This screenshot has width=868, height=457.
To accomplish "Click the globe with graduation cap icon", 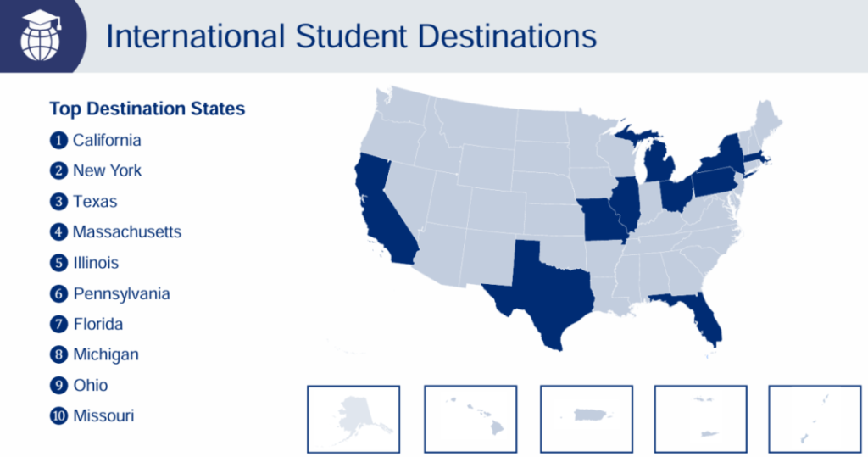I will tap(42, 36).
